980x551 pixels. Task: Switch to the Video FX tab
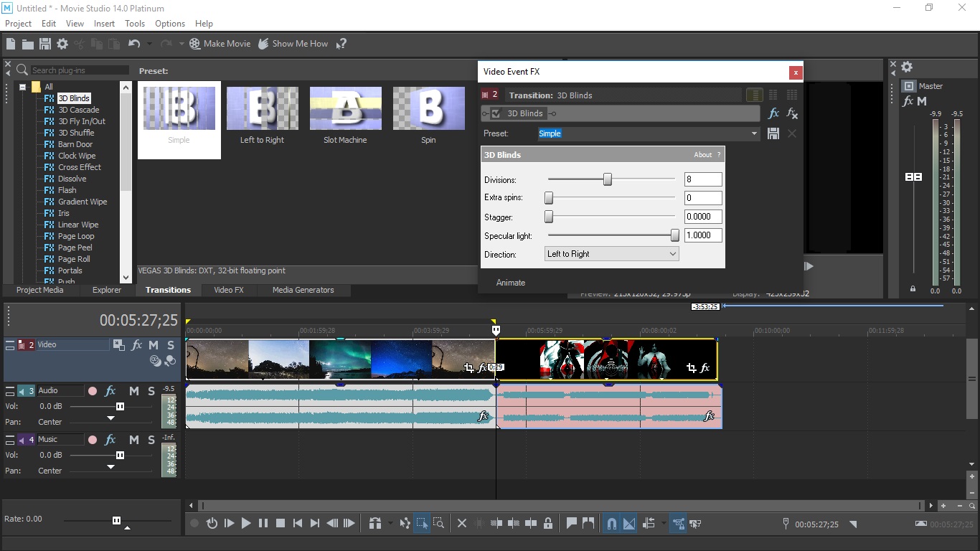click(x=229, y=290)
